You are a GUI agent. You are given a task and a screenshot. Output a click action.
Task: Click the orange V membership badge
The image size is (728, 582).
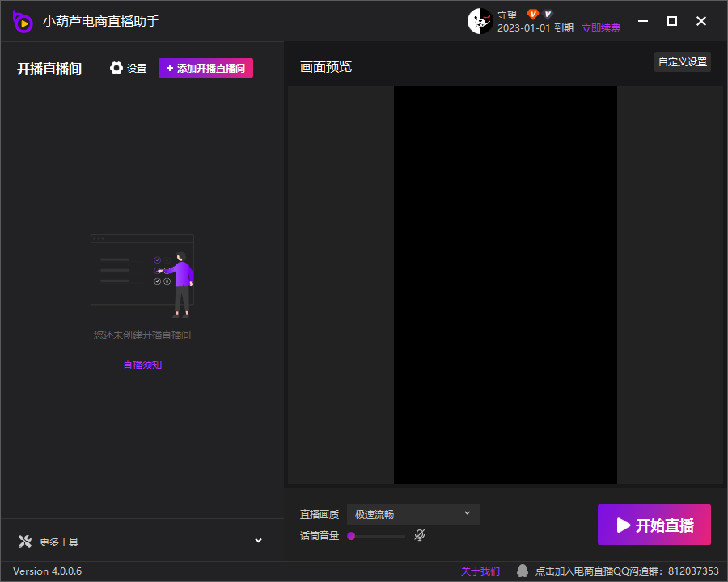pos(532,14)
